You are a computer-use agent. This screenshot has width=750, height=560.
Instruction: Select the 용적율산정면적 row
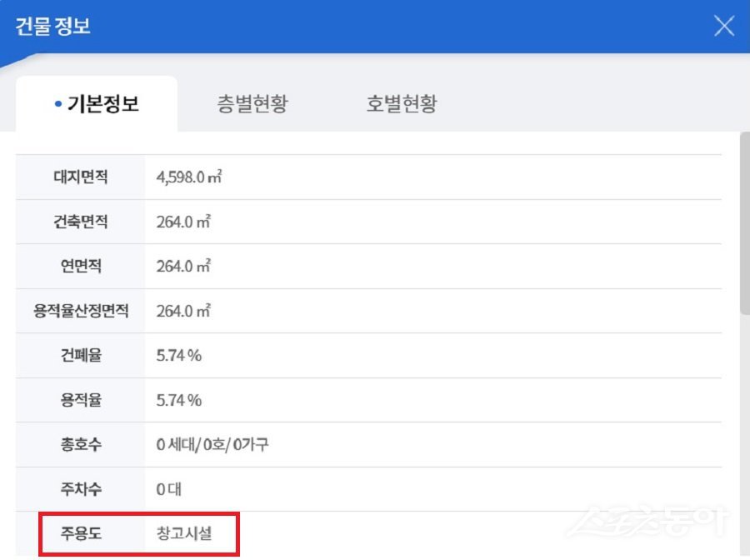(80, 311)
